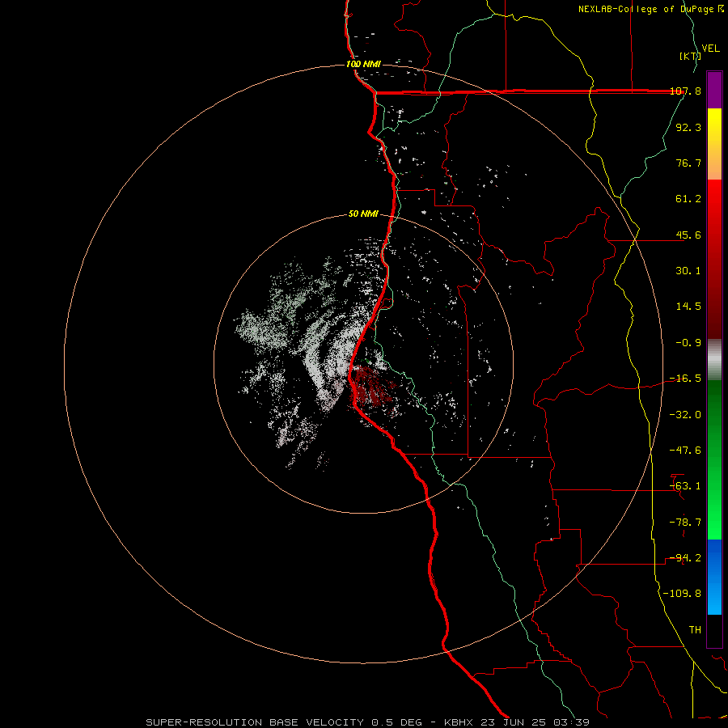The image size is (728, 728).
Task: Click the 107.8 value on the velocity scale
Action: click(686, 91)
